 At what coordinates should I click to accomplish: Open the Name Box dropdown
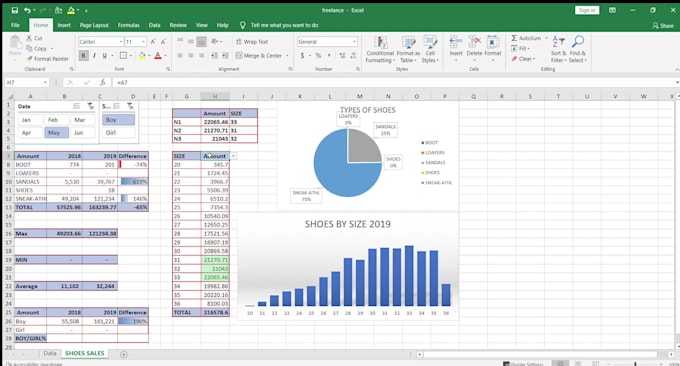click(45, 82)
